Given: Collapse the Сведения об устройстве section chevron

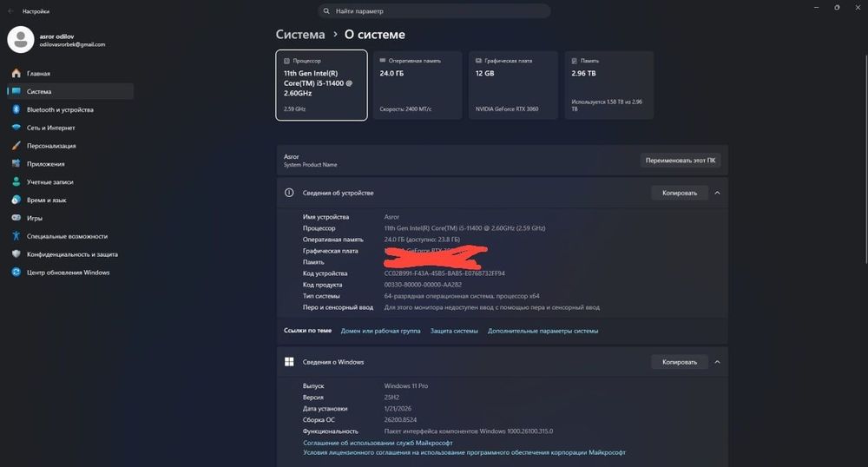Looking at the screenshot, I should (x=718, y=193).
